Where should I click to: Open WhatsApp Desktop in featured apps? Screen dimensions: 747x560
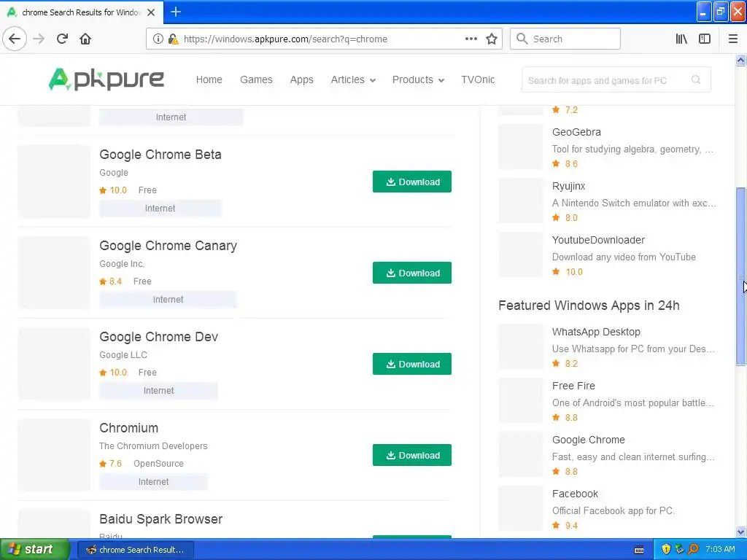(x=596, y=332)
